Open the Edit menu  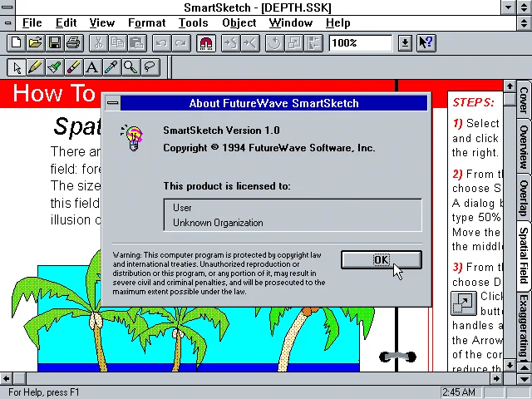click(66, 22)
